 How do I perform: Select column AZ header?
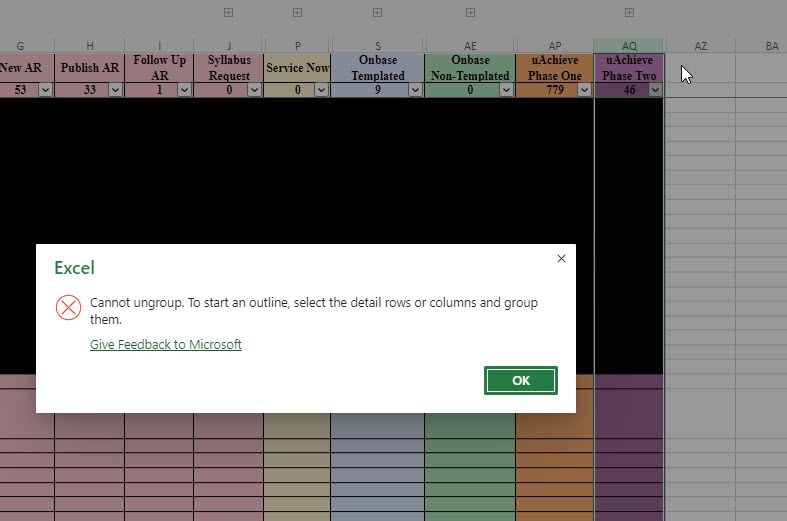pos(701,46)
